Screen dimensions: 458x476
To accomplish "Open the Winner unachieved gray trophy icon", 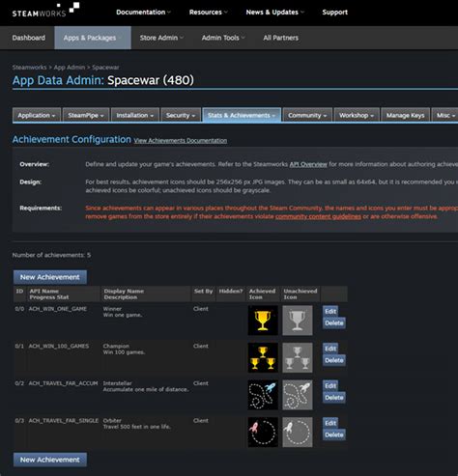I will pyautogui.click(x=298, y=321).
